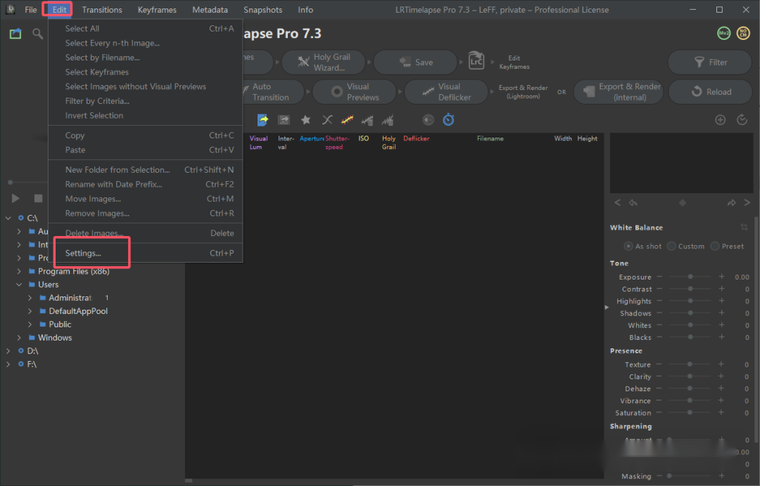Expand the D:\ drive node
Screen dimensions: 760x486
(x=8, y=351)
